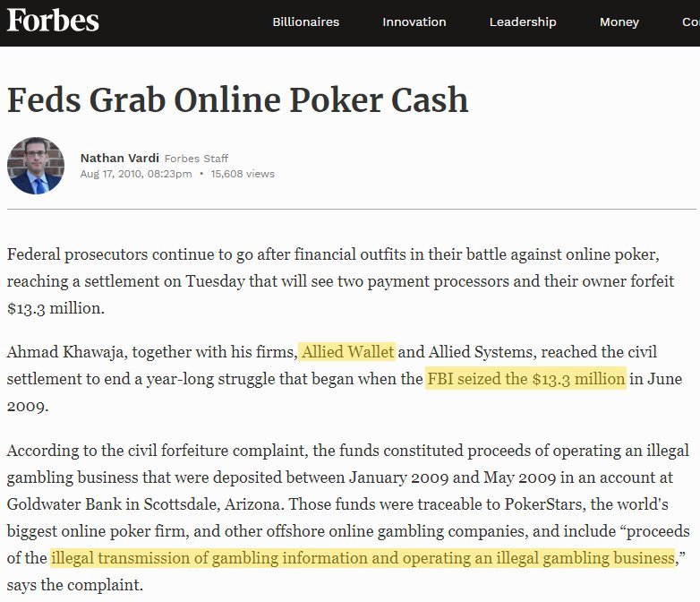Open the Money menu
700x602 pixels.
tap(619, 21)
